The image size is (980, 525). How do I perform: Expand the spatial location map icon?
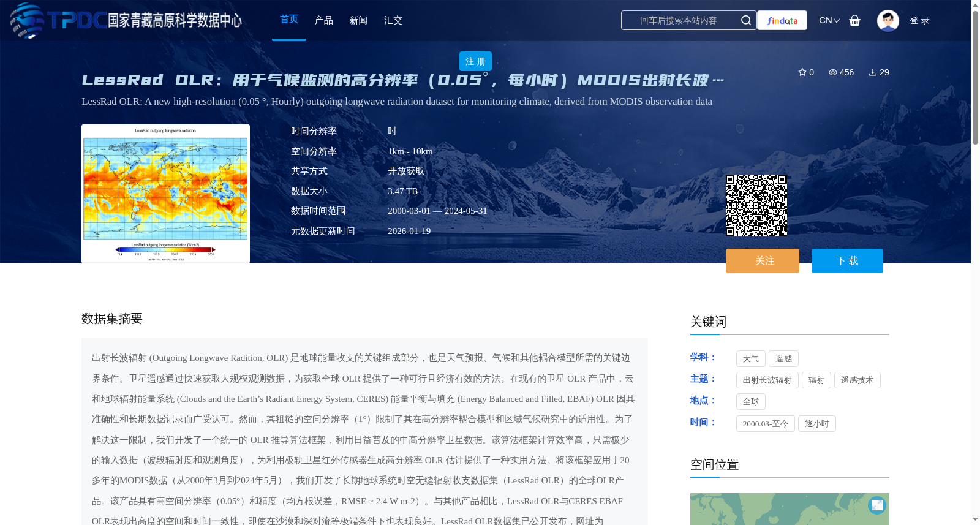(x=877, y=505)
